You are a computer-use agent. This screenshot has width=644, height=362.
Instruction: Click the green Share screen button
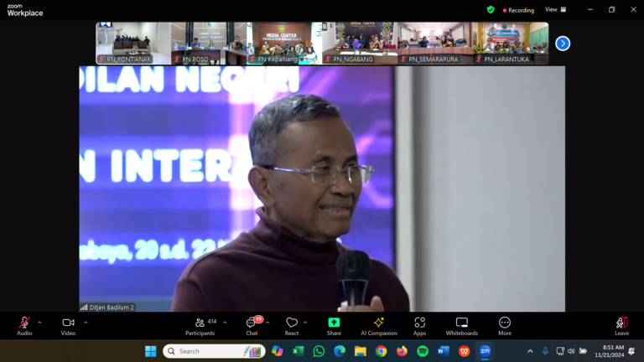click(334, 323)
